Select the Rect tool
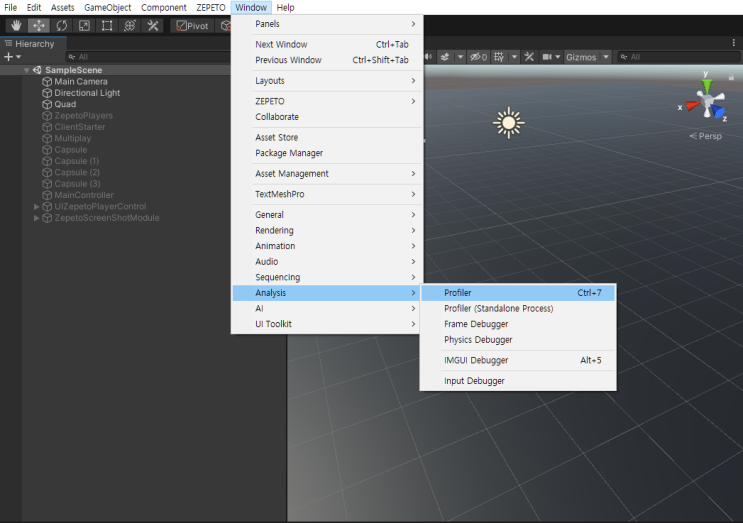The height and width of the screenshot is (523, 743). point(107,26)
